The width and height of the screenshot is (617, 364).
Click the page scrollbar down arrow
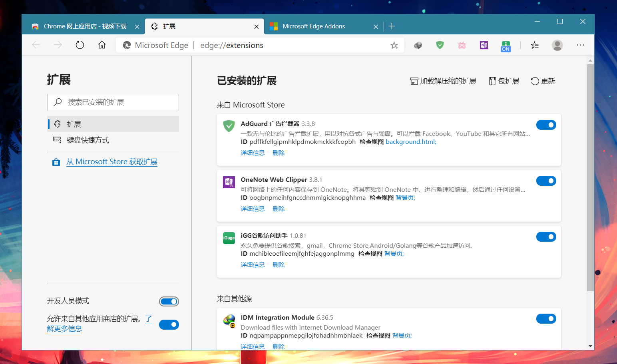(590, 346)
